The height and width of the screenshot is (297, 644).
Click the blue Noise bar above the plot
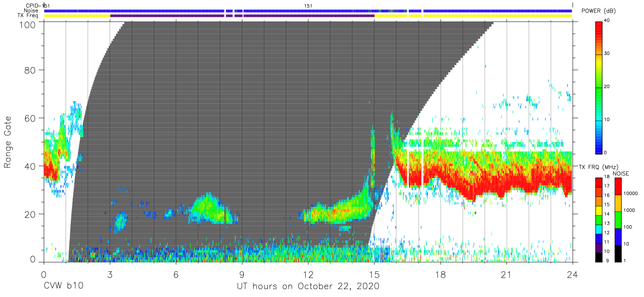(308, 10)
